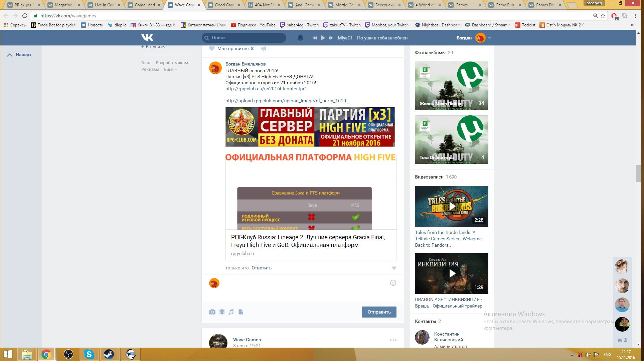Play the current audio track
The height and width of the screenshot is (361, 644).
(323, 38)
